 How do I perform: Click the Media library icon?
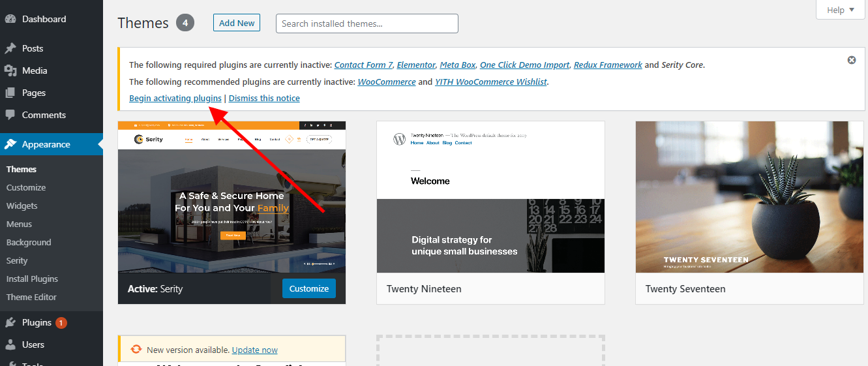(x=10, y=70)
